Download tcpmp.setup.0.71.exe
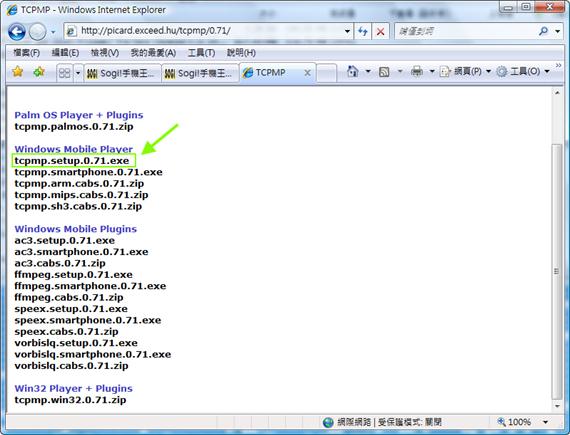The width and height of the screenshot is (570, 435). tap(72, 161)
